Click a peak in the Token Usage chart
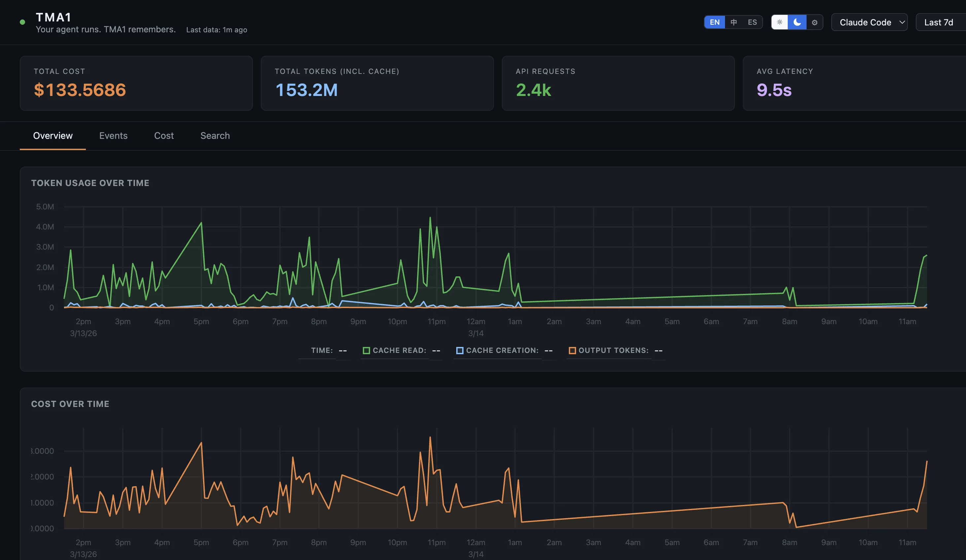The height and width of the screenshot is (560, 966). tap(430, 218)
